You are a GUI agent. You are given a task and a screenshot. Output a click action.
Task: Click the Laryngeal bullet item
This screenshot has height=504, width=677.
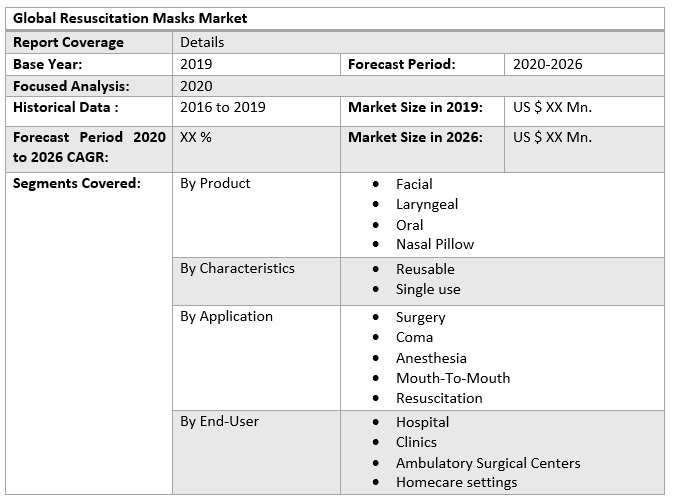(x=427, y=204)
